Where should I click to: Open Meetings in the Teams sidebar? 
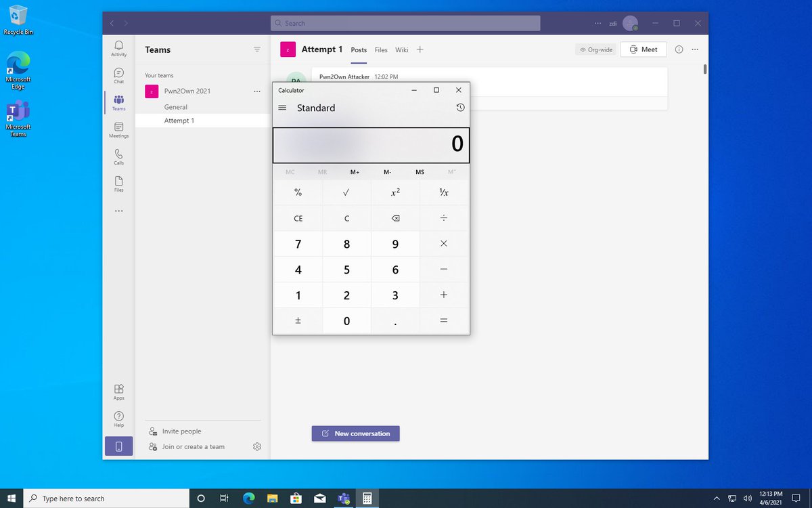point(118,129)
